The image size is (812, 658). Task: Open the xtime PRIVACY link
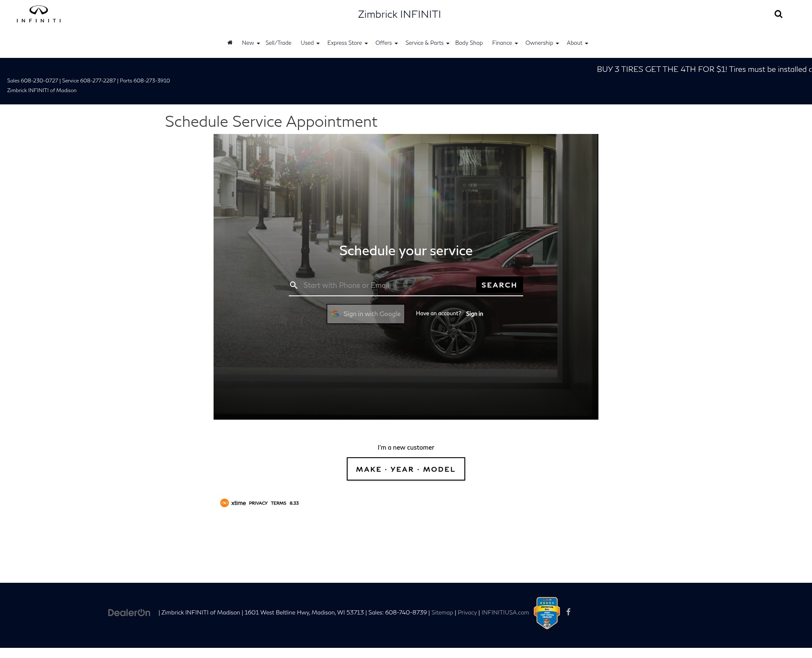pos(258,503)
